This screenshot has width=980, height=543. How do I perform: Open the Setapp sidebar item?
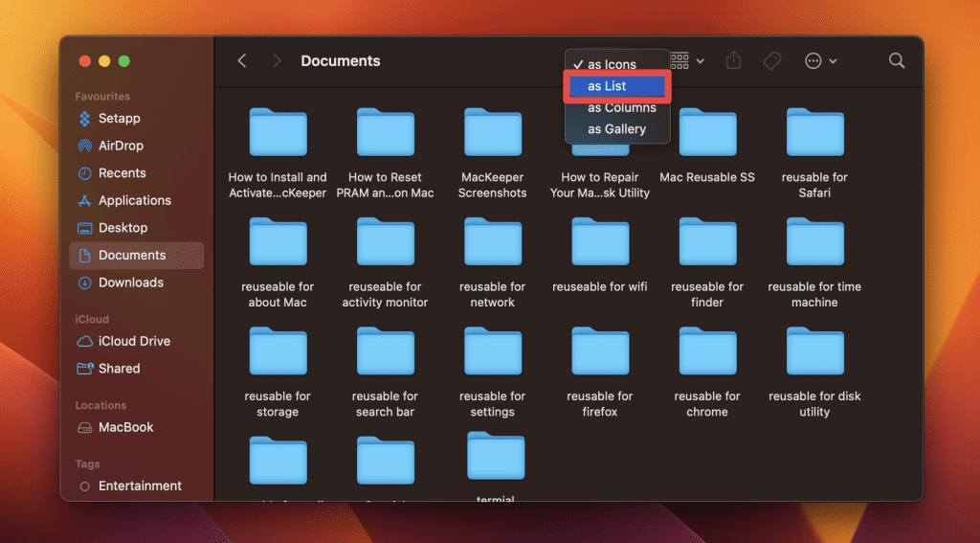click(119, 119)
